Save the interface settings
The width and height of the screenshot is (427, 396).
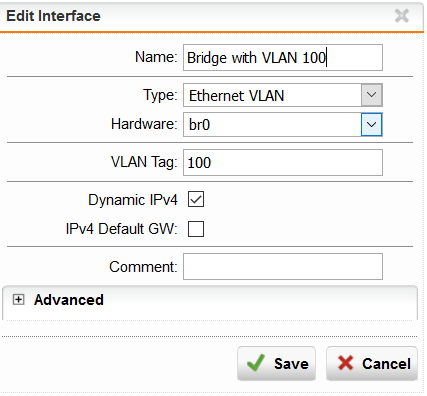276,363
